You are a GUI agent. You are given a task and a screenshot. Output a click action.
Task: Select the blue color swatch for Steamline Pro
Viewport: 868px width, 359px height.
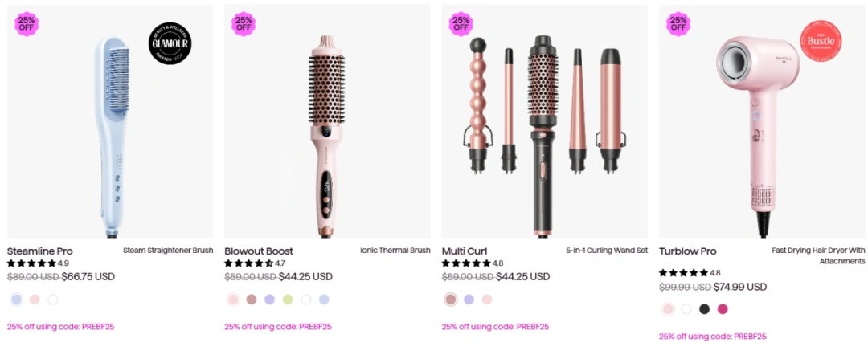click(17, 300)
